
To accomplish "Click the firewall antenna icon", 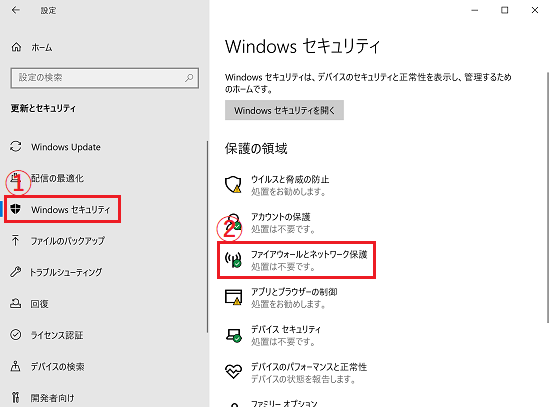I will [233, 260].
